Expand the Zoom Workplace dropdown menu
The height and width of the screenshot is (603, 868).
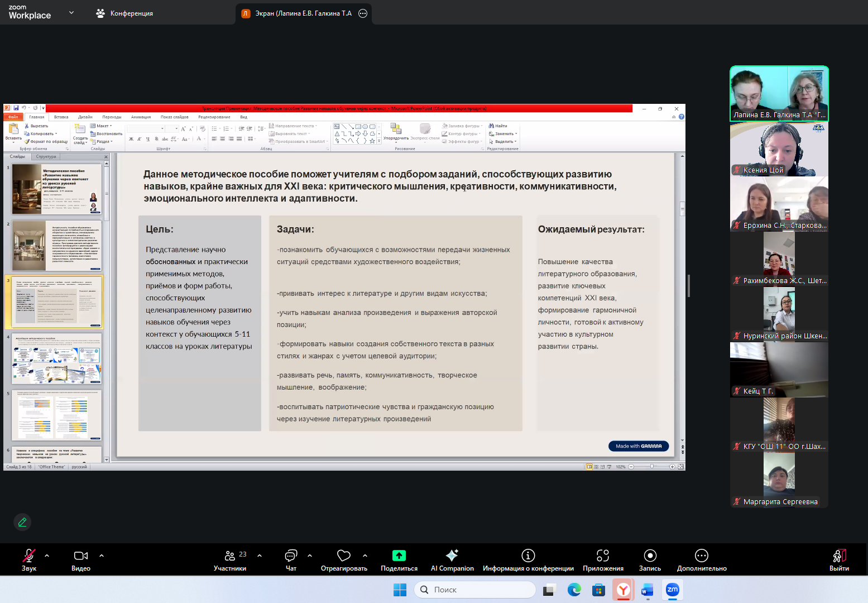coord(71,13)
